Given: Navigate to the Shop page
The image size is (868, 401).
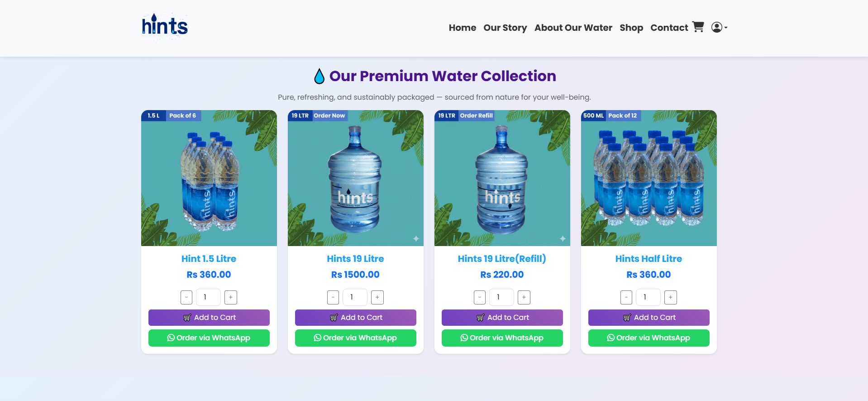Looking at the screenshot, I should point(631,28).
